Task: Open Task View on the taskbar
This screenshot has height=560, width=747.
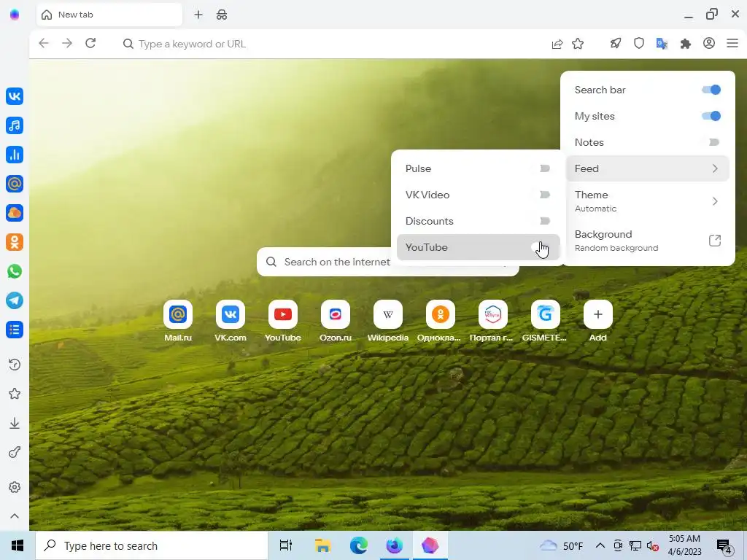Action: click(x=286, y=545)
